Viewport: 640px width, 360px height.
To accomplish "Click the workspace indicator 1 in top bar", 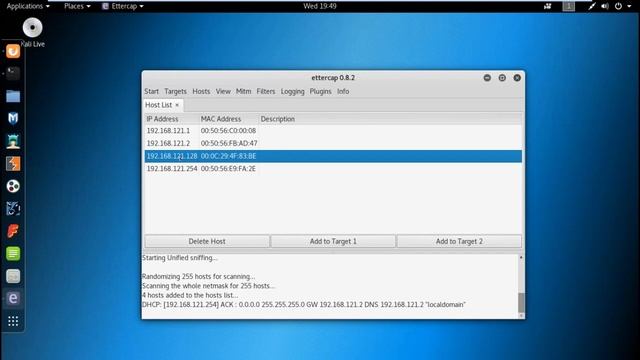I will pyautogui.click(x=569, y=6).
